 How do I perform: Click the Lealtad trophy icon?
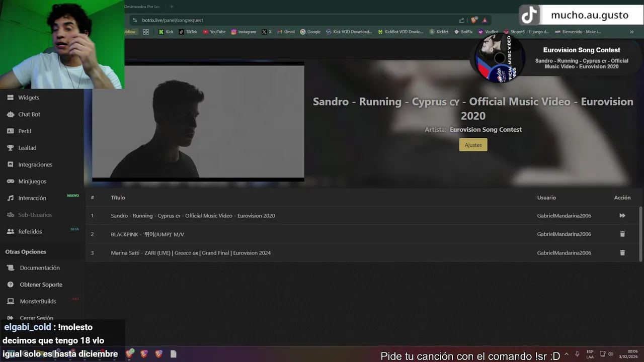pyautogui.click(x=10, y=148)
